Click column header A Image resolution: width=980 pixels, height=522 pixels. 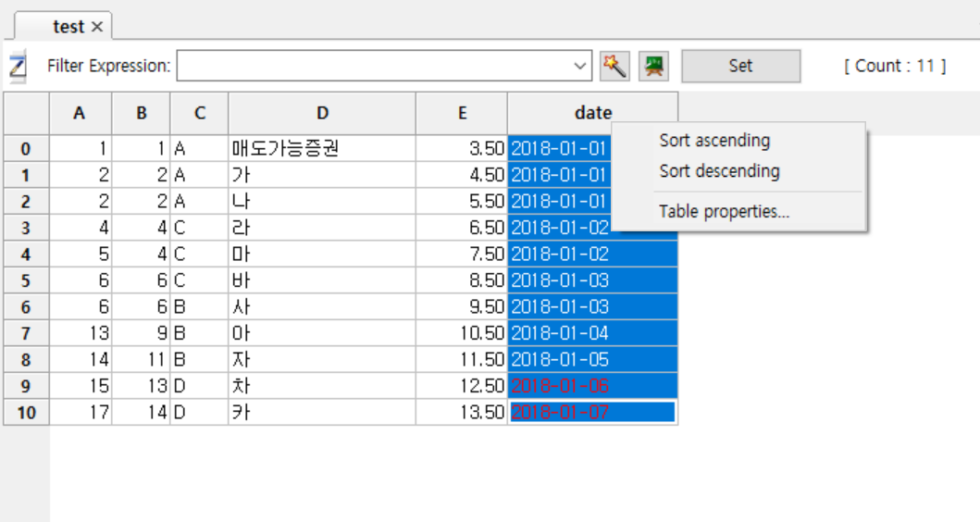tap(80, 113)
